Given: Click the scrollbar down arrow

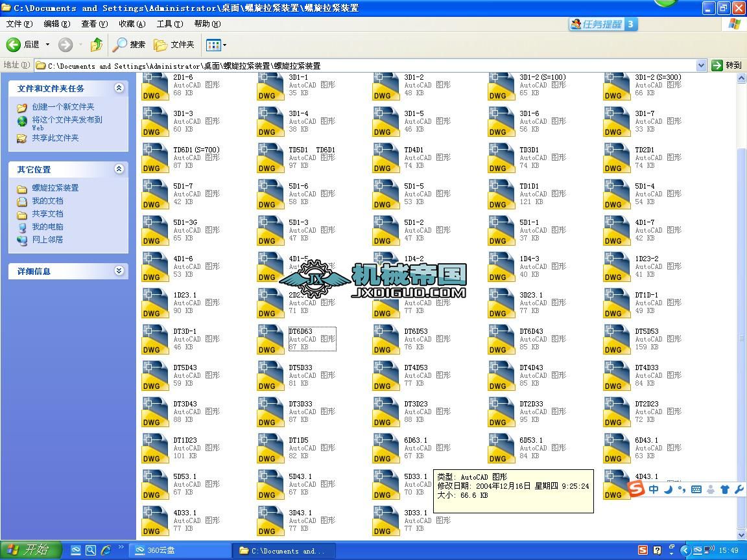Looking at the screenshot, I should 741,536.
